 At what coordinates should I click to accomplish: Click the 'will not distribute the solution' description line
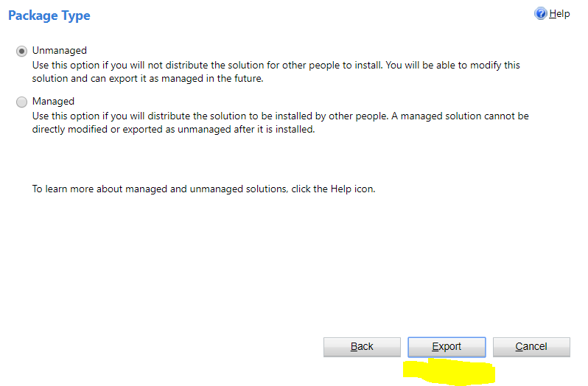click(276, 66)
